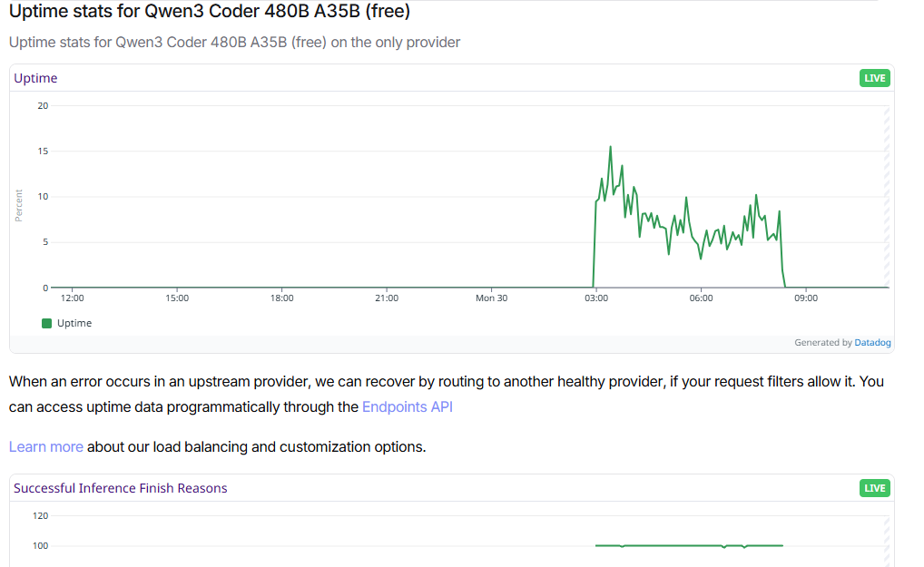Click the 06:00 time axis label
Viewport: 924px width, 567px height.
(701, 298)
